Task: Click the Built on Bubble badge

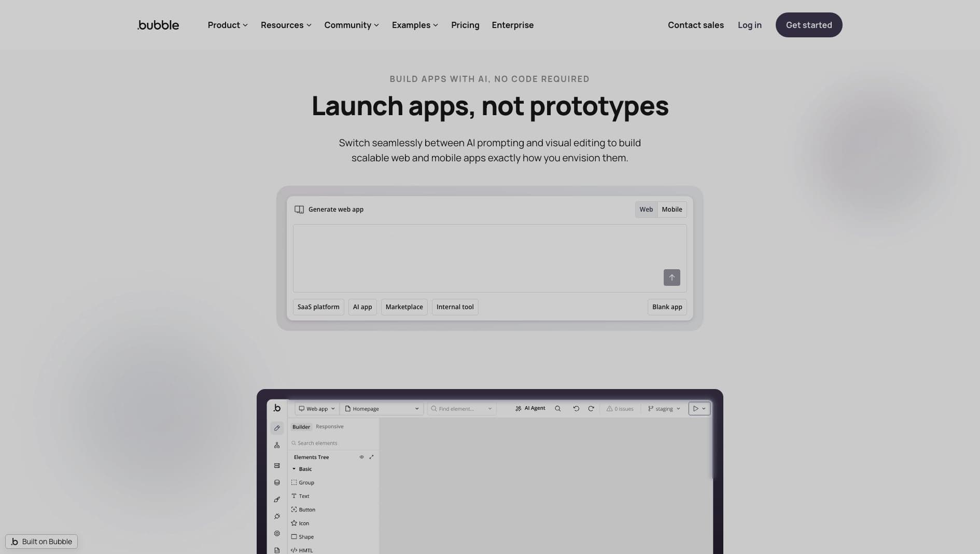Action: (x=41, y=542)
